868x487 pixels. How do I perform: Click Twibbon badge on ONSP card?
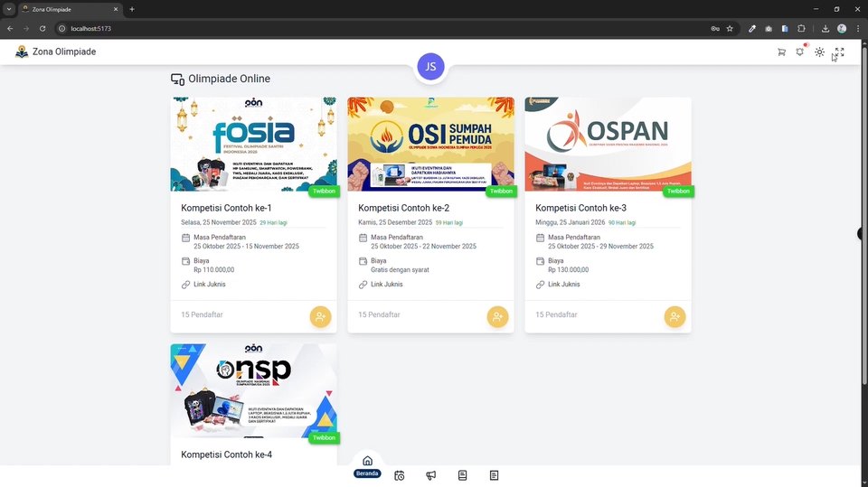tap(324, 437)
